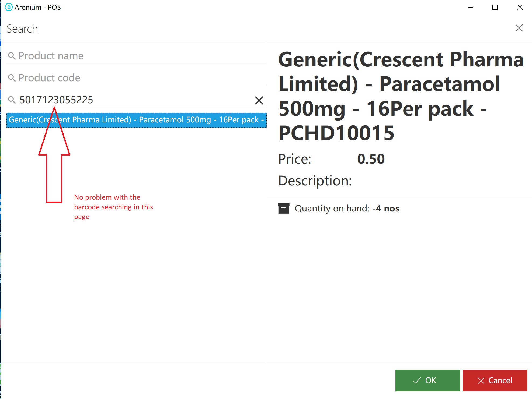Click the magnifier icon beside Product code
This screenshot has height=399, width=532.
point(12,78)
